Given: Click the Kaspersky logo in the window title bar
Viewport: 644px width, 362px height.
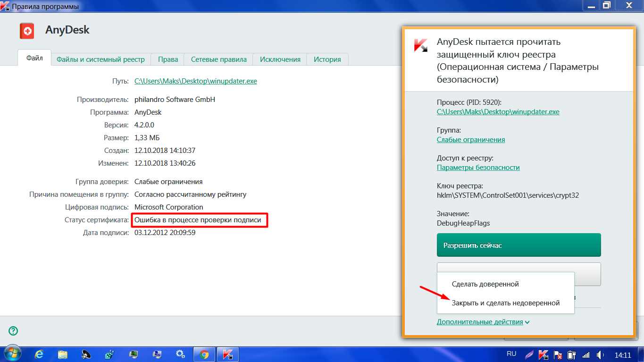Looking at the screenshot, I should (6, 7).
